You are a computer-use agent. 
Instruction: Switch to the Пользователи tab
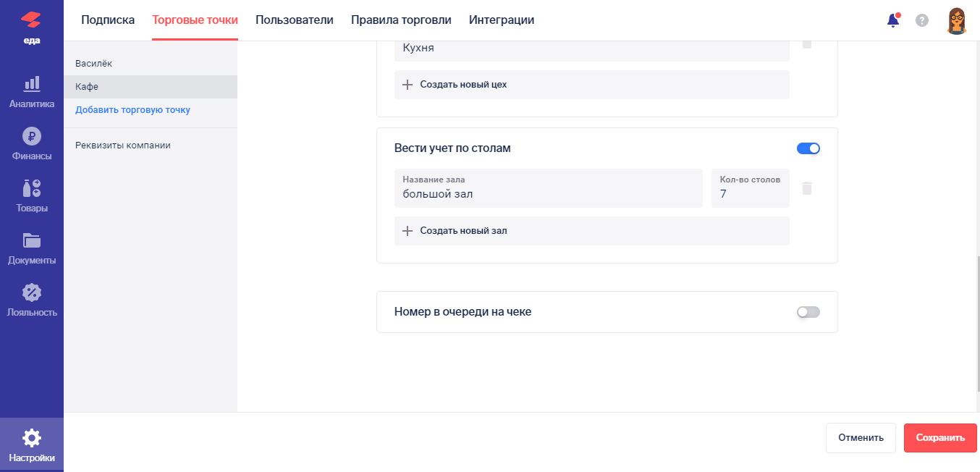295,20
